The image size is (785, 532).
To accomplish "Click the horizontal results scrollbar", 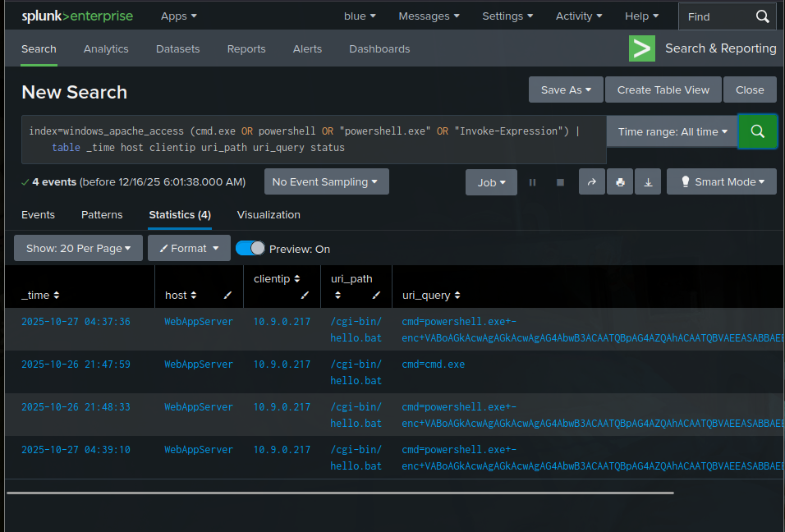I will pyautogui.click(x=340, y=493).
